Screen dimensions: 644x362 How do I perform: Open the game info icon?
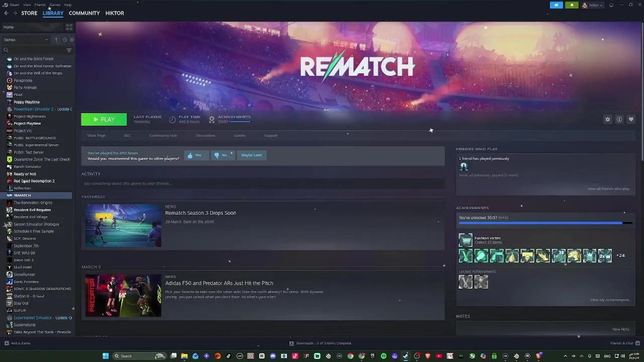[x=619, y=119]
